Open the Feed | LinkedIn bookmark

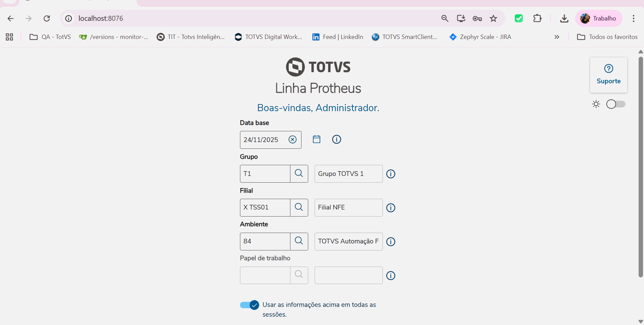point(338,37)
